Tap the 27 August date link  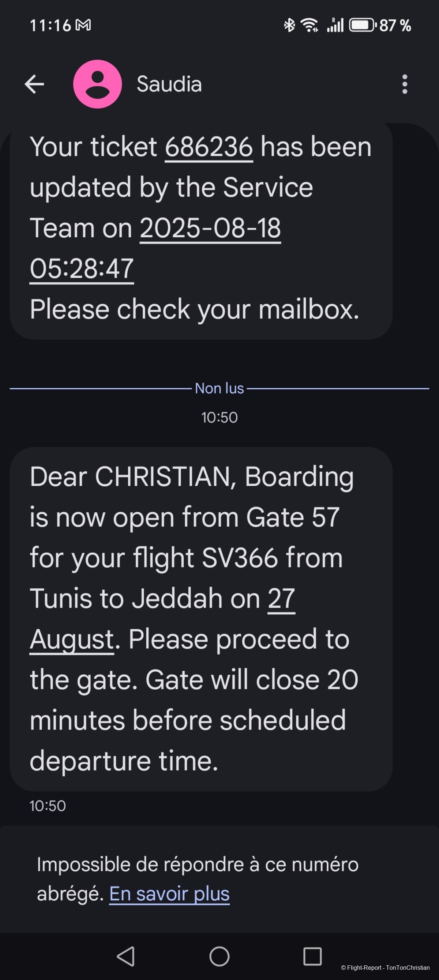pos(281,599)
